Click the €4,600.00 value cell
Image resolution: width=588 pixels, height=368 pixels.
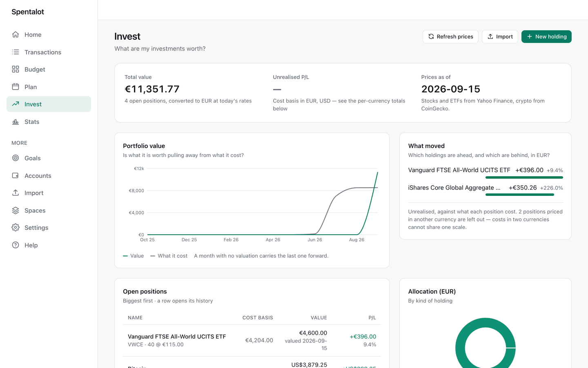coord(313,333)
